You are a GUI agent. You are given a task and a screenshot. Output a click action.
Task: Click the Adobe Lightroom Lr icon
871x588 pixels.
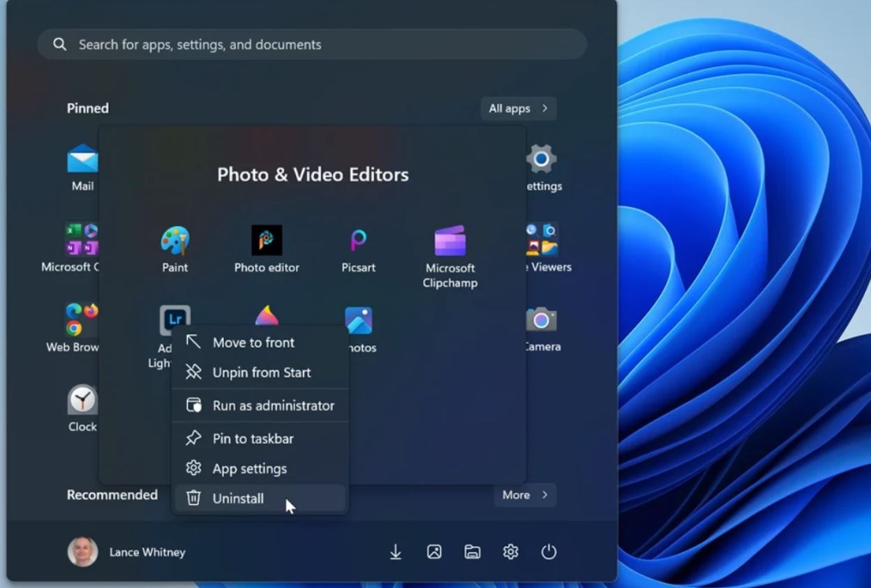click(174, 320)
